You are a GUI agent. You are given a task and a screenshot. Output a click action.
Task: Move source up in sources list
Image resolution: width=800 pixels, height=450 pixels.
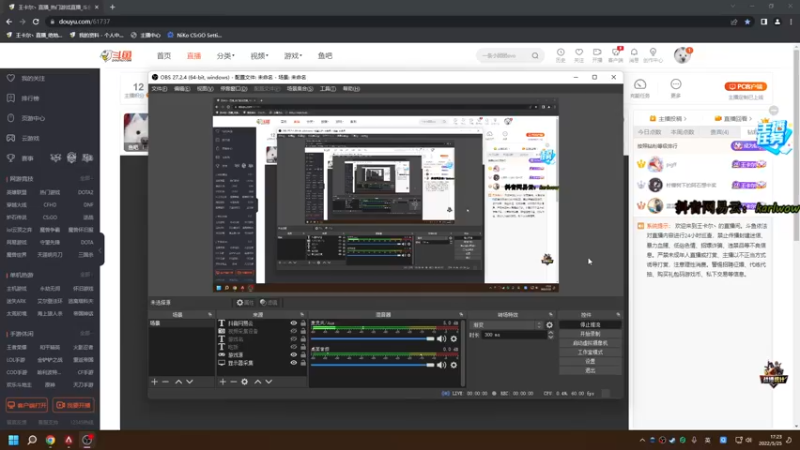tap(258, 382)
